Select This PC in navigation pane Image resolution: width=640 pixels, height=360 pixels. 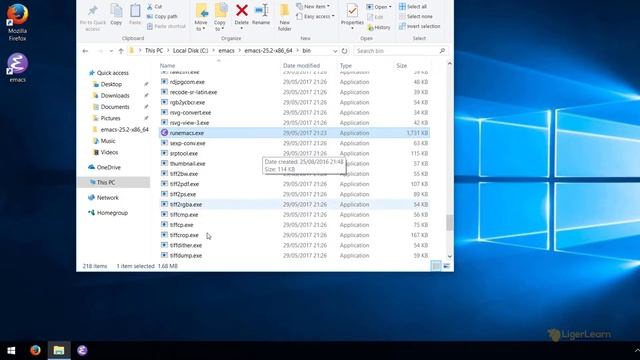[113, 182]
